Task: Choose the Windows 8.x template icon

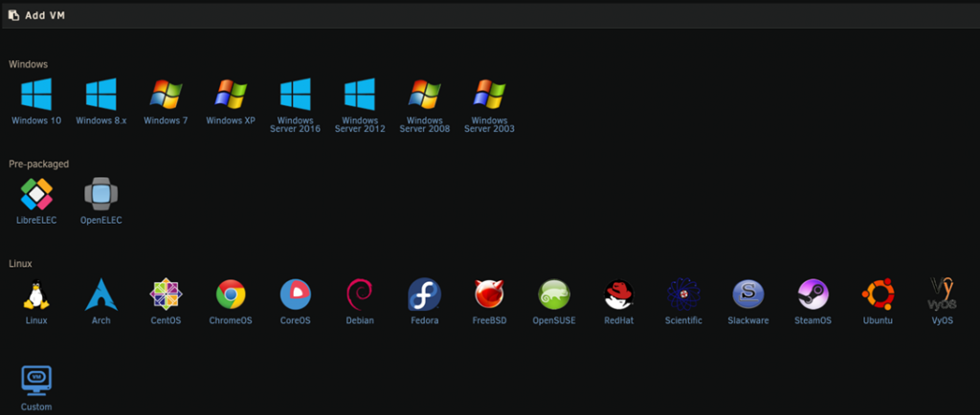Action: [101, 95]
